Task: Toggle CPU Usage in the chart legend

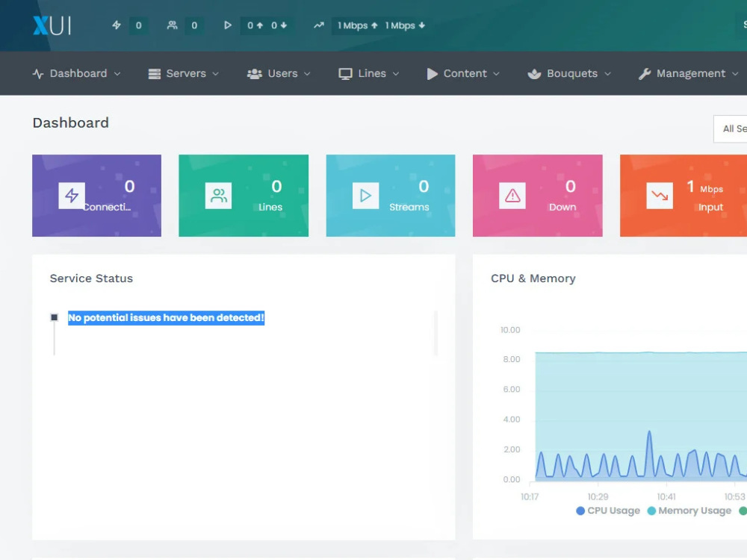Action: 608,511
